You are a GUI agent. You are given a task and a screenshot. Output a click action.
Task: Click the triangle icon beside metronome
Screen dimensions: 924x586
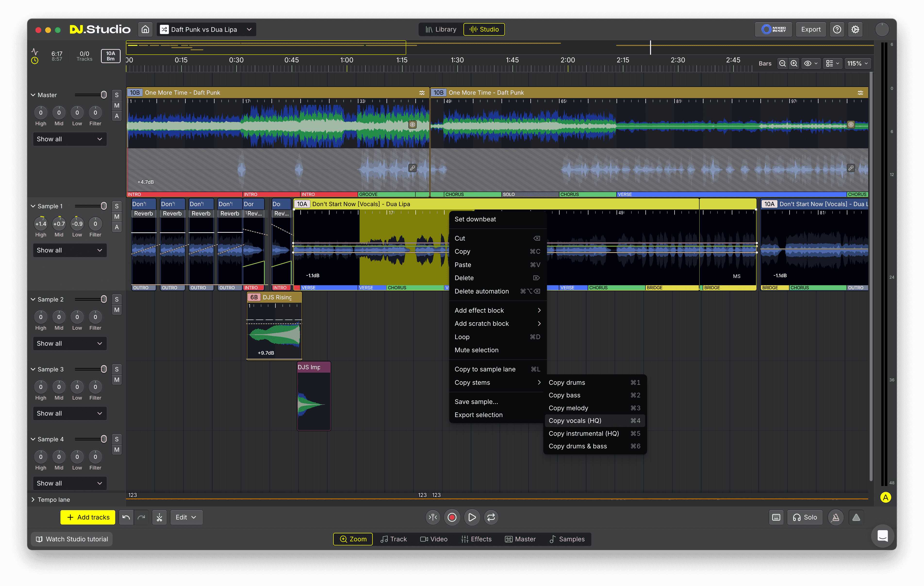[x=856, y=517]
